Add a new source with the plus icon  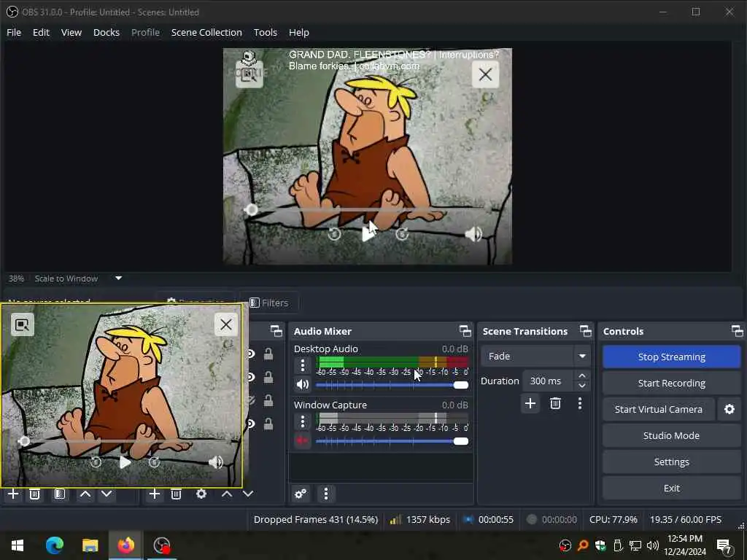155,494
